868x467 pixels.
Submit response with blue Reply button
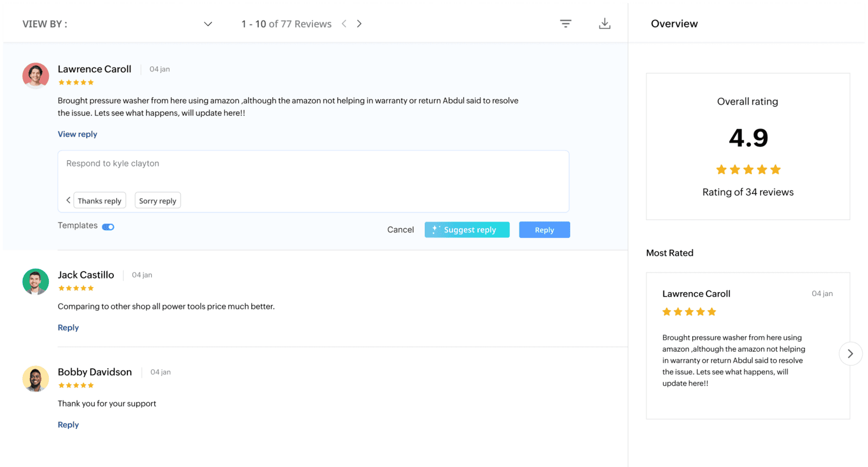[544, 230]
